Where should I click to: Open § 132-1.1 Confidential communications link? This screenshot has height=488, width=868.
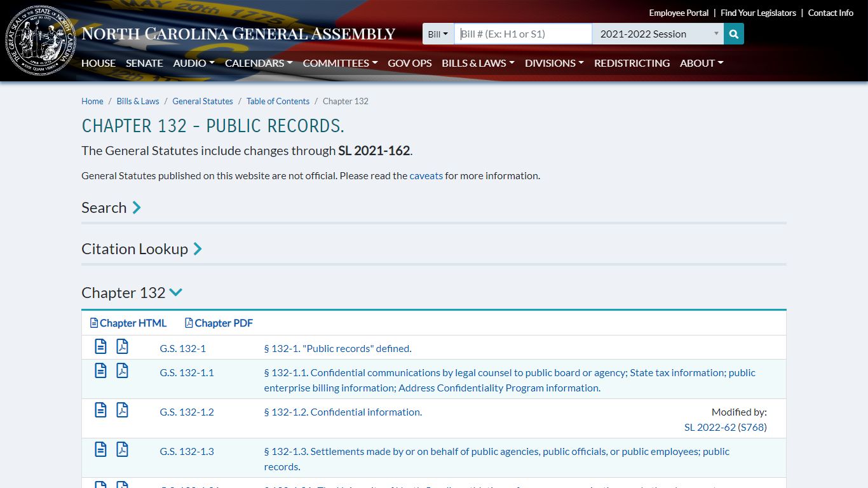click(510, 380)
